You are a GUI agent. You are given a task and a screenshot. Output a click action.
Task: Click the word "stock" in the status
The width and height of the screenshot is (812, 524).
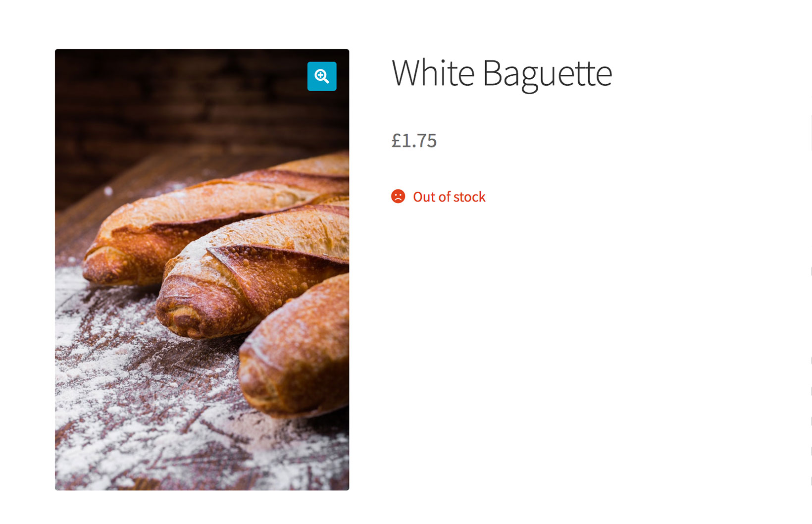tap(469, 197)
